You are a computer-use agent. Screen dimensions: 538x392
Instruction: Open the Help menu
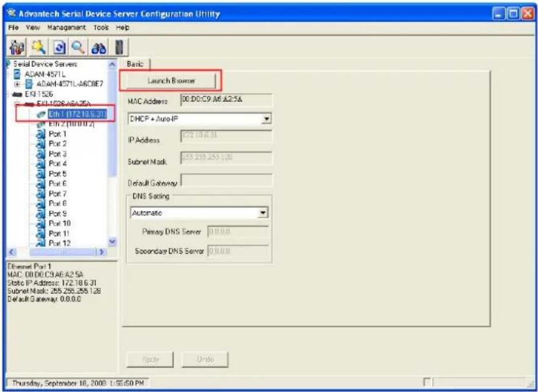[123, 27]
